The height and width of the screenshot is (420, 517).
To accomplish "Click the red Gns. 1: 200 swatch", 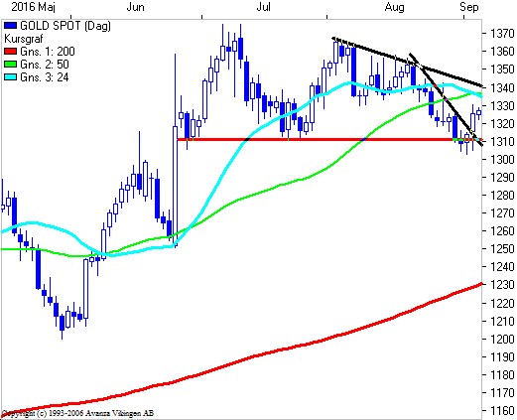I will pos(10,52).
